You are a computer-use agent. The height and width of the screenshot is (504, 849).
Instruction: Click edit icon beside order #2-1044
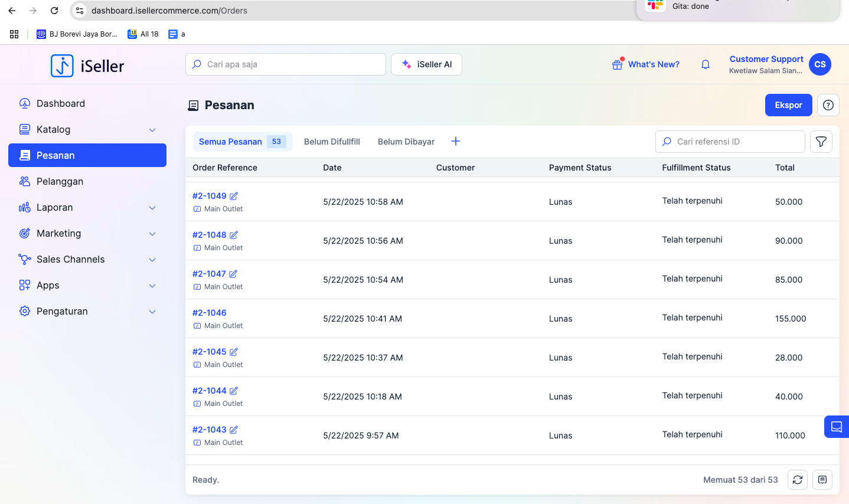coord(234,391)
